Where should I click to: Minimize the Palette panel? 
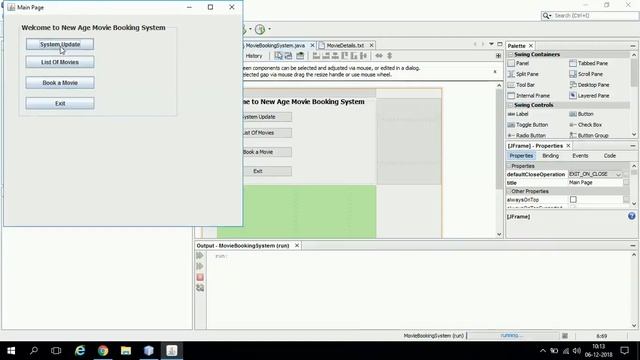(633, 46)
